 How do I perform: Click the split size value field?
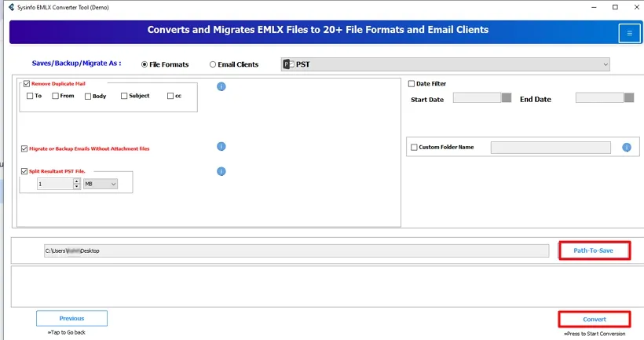click(55, 184)
